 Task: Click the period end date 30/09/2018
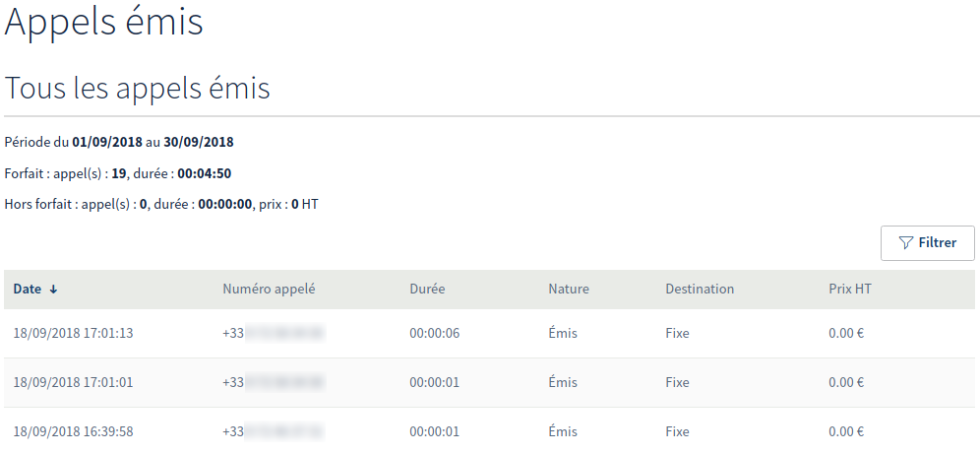(x=199, y=142)
